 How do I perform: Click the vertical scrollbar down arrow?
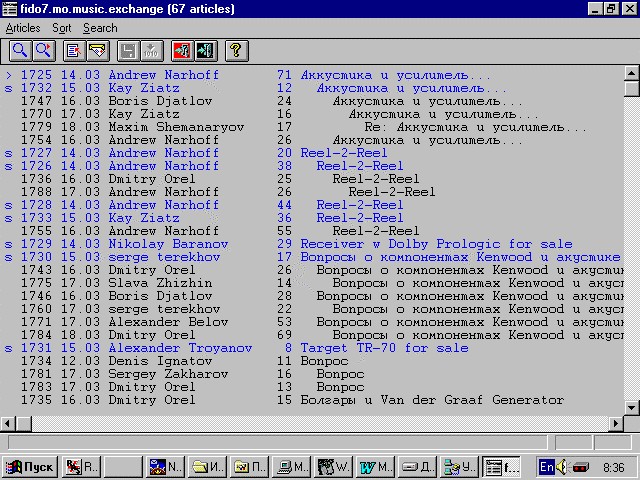click(x=631, y=406)
